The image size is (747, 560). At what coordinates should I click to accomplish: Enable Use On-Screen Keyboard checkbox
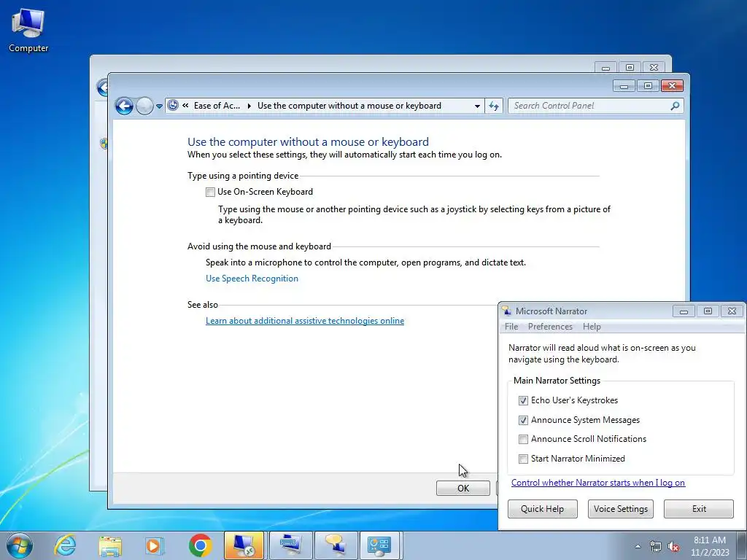[210, 192]
